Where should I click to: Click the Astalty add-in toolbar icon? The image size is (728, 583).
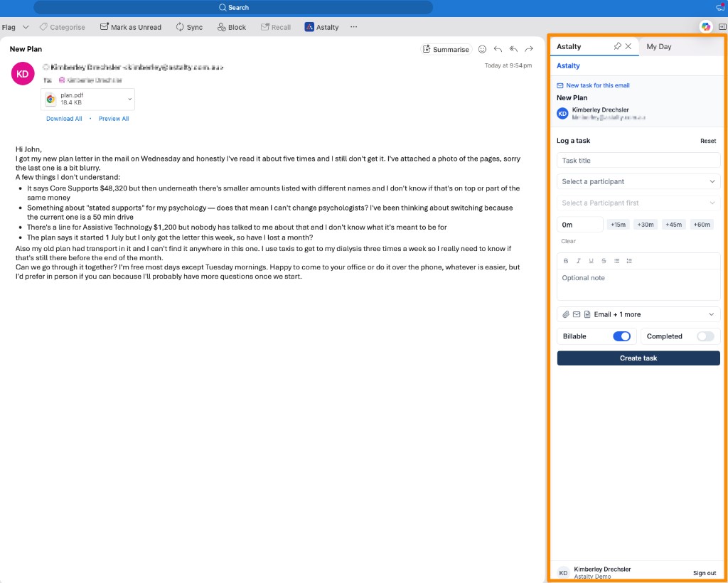pyautogui.click(x=321, y=27)
